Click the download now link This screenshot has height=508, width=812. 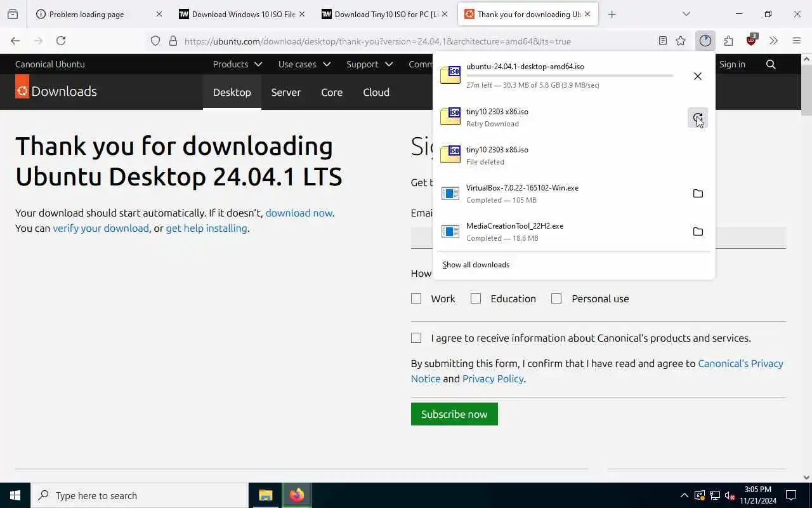299,213
